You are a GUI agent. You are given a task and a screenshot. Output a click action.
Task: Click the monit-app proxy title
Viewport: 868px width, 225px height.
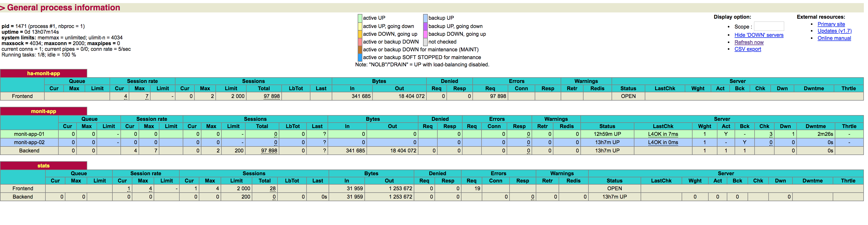click(43, 111)
